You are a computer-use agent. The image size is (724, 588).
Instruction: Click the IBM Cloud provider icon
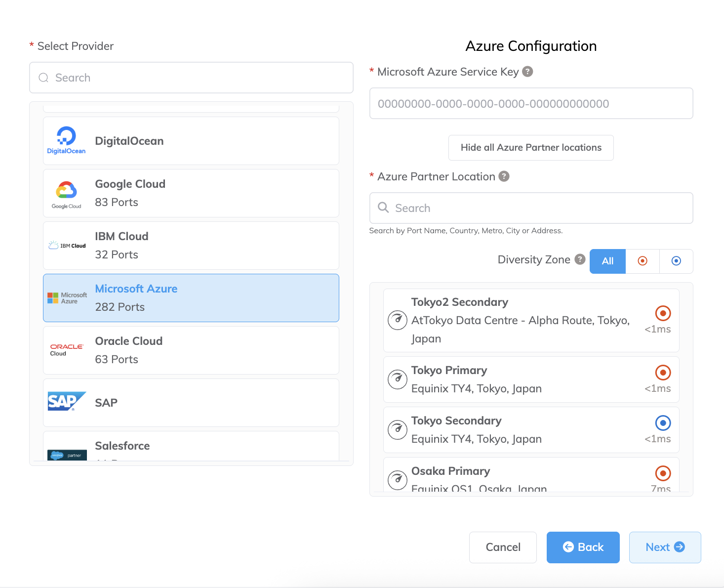click(x=66, y=245)
